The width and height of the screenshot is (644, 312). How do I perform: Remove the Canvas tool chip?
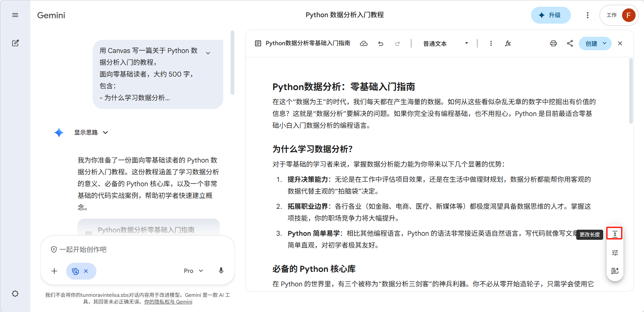click(x=86, y=271)
